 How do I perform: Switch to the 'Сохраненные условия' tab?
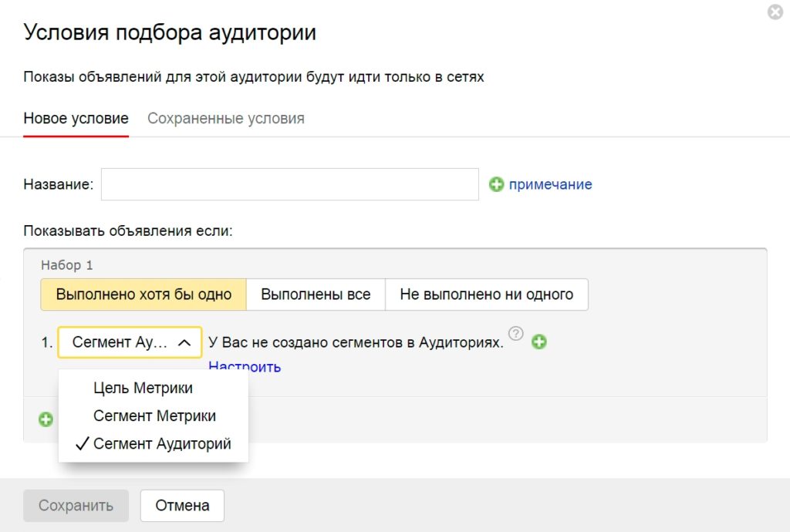click(225, 119)
